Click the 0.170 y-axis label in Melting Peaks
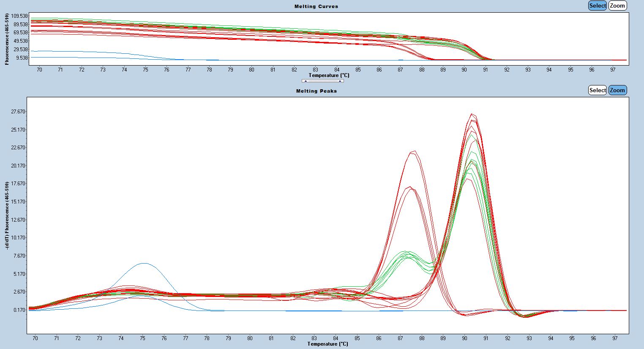 tap(19, 310)
